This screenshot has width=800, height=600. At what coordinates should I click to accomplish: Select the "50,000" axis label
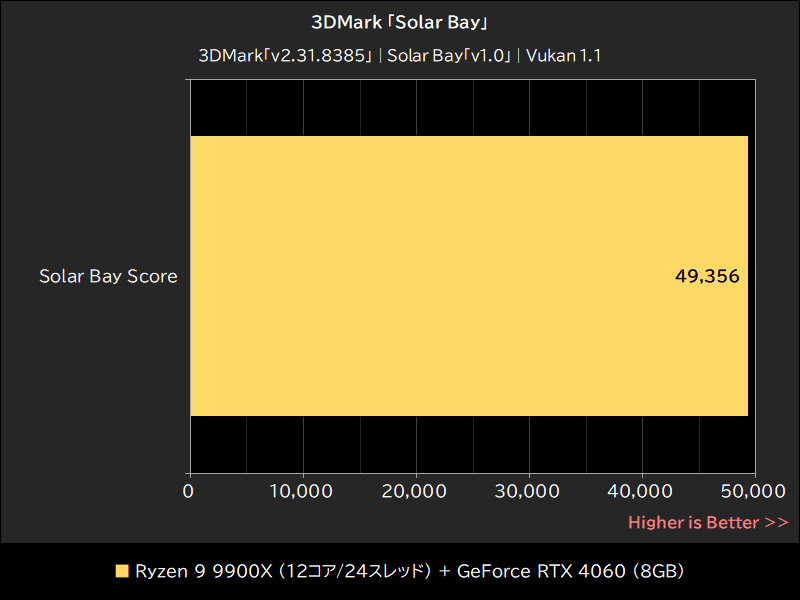(x=753, y=492)
